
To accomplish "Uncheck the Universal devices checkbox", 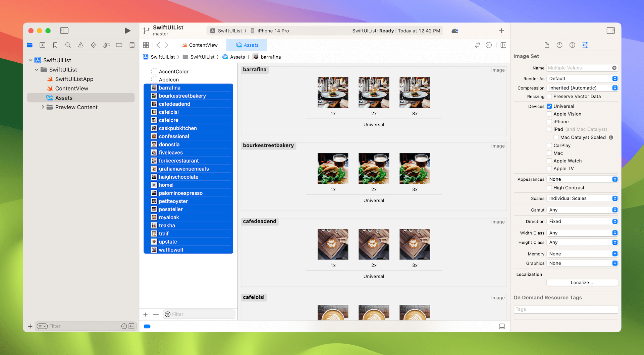I will click(x=549, y=106).
